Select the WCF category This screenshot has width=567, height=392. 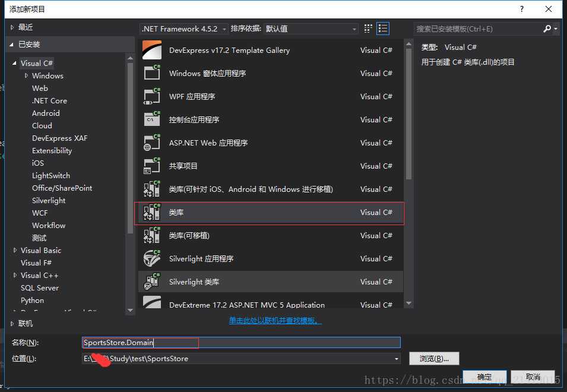tap(39, 213)
